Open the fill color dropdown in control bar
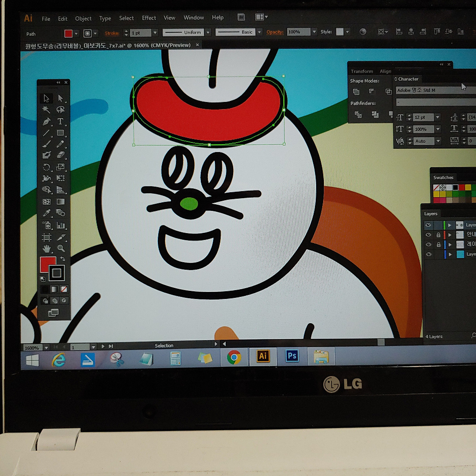 tap(76, 33)
